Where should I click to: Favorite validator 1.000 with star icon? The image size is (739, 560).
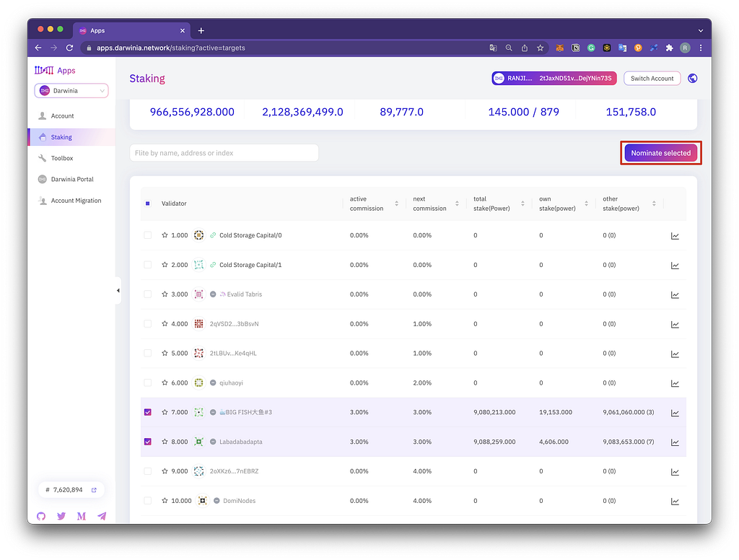[165, 235]
